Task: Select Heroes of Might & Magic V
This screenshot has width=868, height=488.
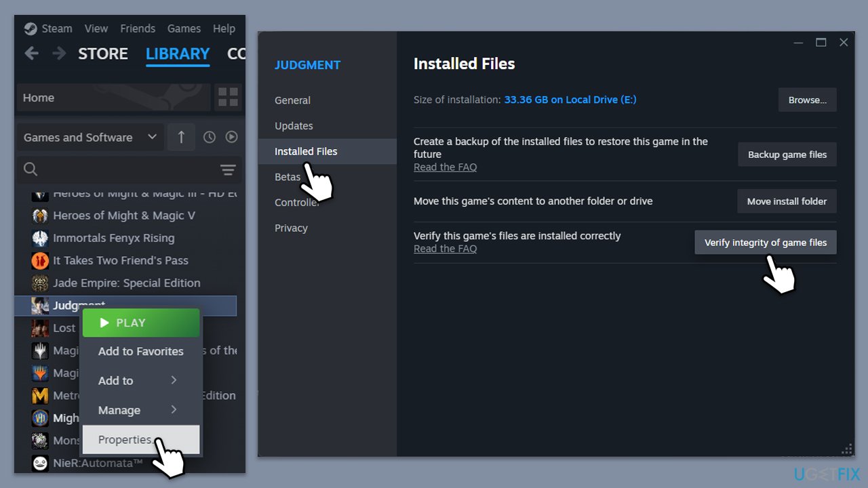Action: [x=125, y=216]
